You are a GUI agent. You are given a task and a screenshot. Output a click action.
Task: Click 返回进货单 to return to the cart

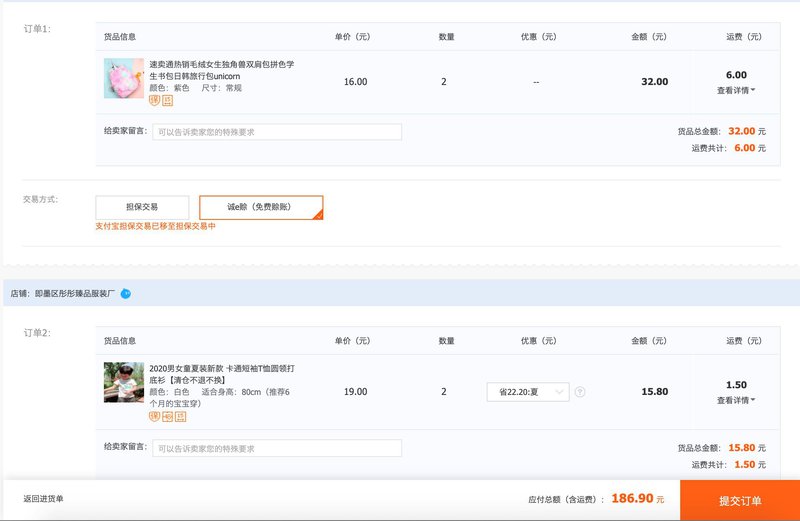pyautogui.click(x=44, y=499)
